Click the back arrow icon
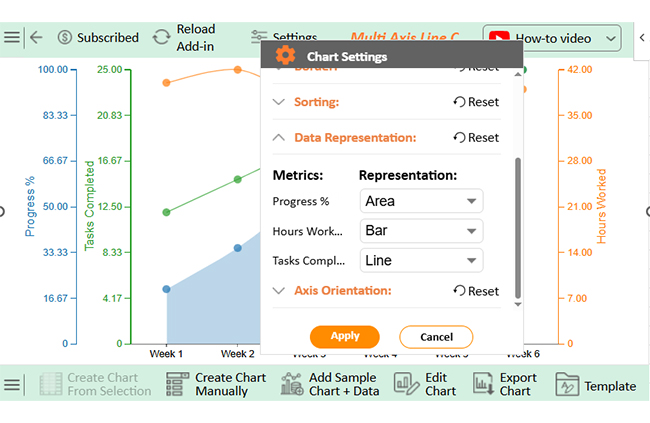This screenshot has width=650, height=423. tap(36, 37)
